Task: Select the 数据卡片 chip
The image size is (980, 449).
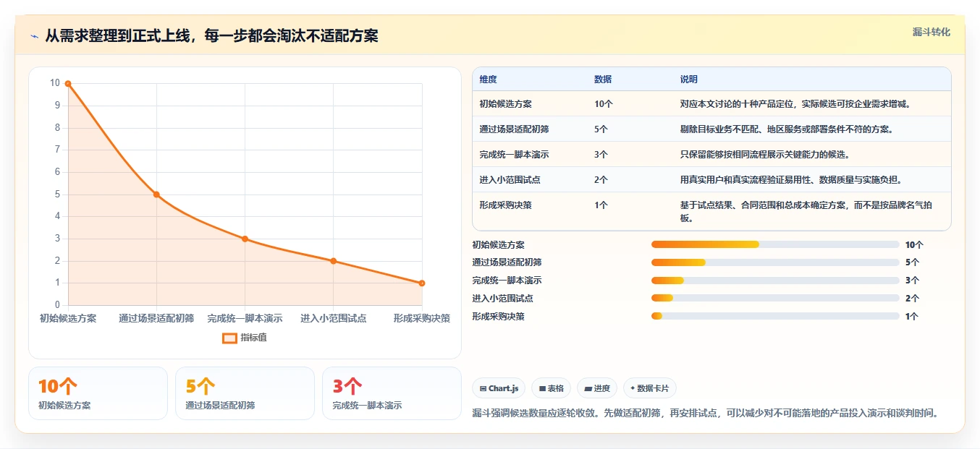Action: tap(650, 388)
